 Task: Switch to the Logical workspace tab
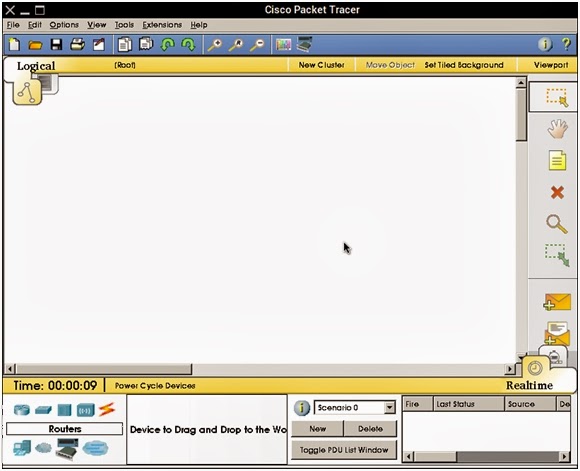[x=36, y=66]
